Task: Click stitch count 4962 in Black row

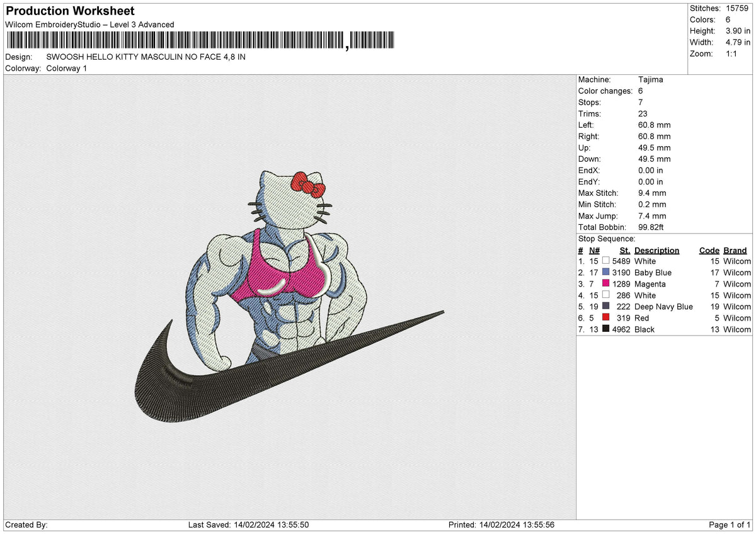Action: [621, 329]
